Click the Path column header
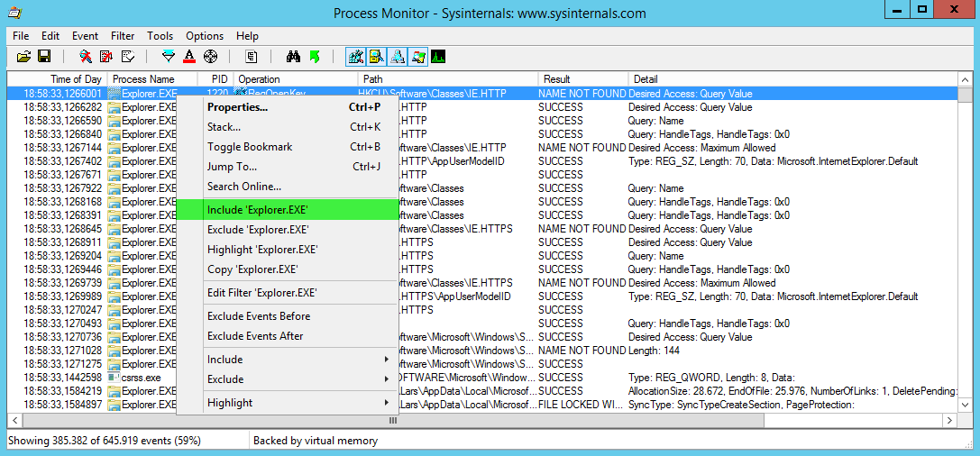The height and width of the screenshot is (456, 980). tap(448, 79)
